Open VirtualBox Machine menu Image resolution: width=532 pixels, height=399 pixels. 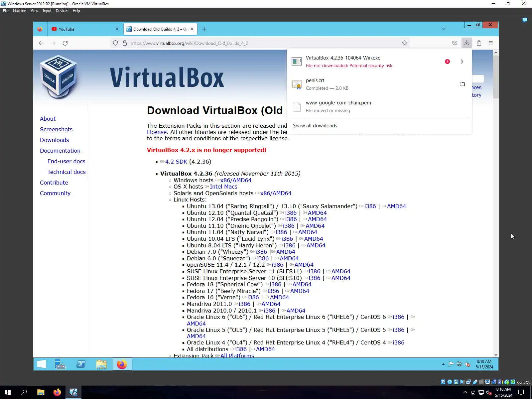20,11
